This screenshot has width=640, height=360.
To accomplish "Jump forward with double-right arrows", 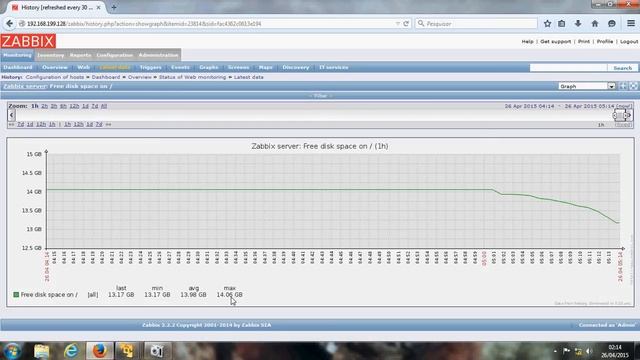I will pyautogui.click(x=108, y=124).
